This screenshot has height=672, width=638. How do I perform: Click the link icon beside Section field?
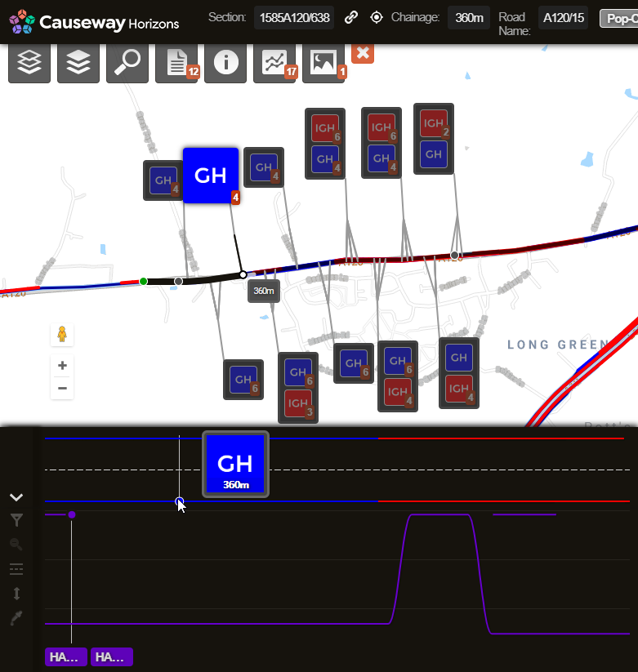click(x=351, y=17)
